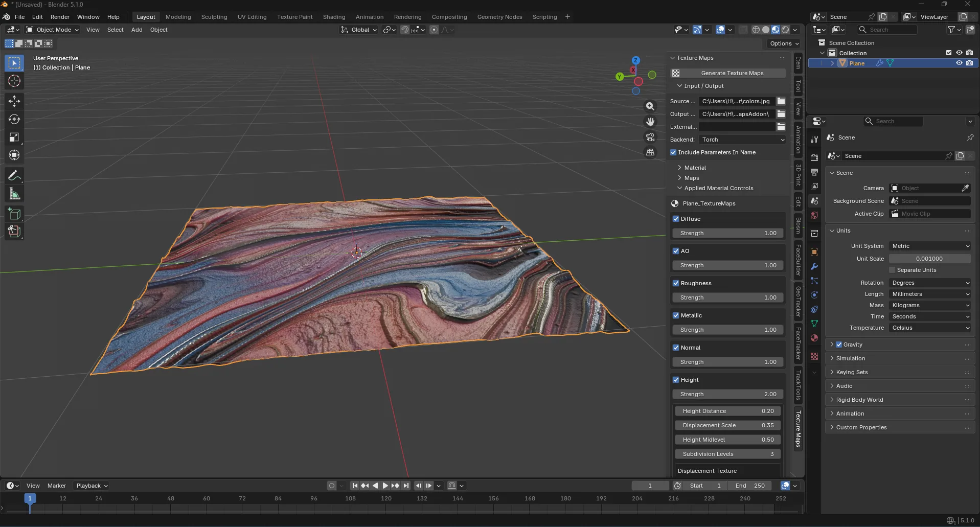Screen dimensions: 980x527
Task: Open the Temperature Celsius dropdown
Action: tap(930, 328)
